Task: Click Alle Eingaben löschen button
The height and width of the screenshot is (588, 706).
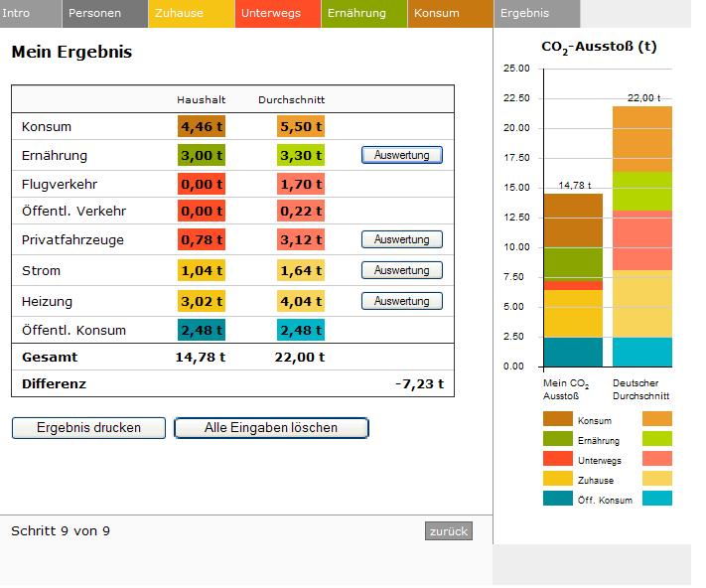Action: pos(271,428)
